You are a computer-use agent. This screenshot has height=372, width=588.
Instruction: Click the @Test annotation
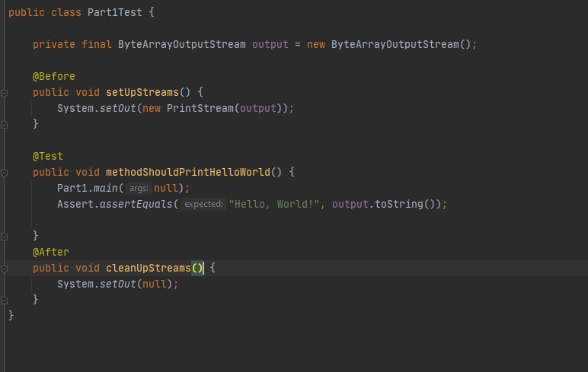(x=48, y=156)
